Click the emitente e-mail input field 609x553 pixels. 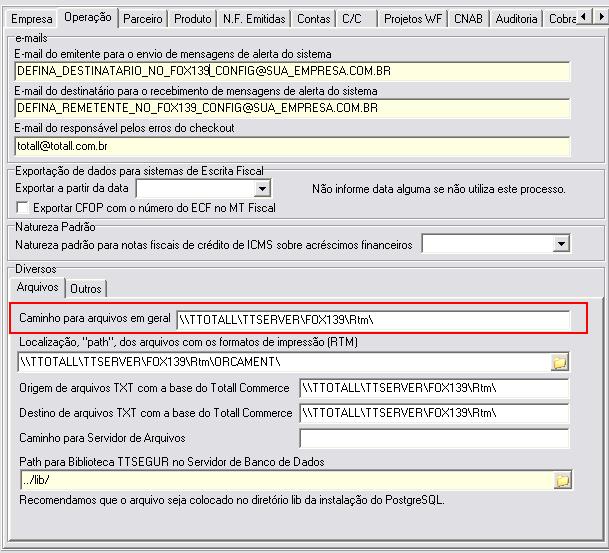coord(292,72)
